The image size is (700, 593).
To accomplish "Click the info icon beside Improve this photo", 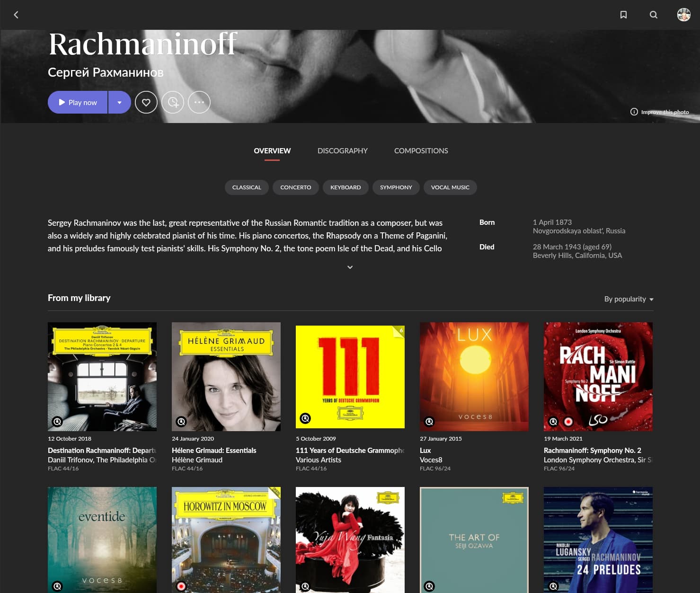I will (x=634, y=112).
